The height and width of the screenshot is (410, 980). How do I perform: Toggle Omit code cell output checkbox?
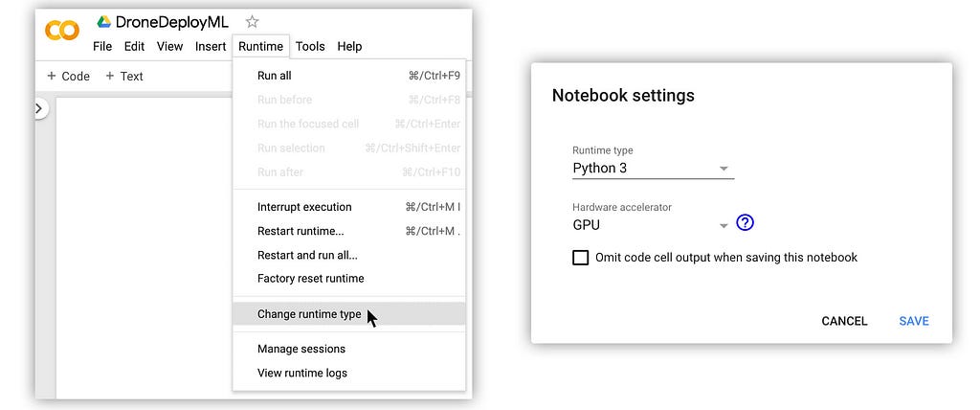pos(581,258)
